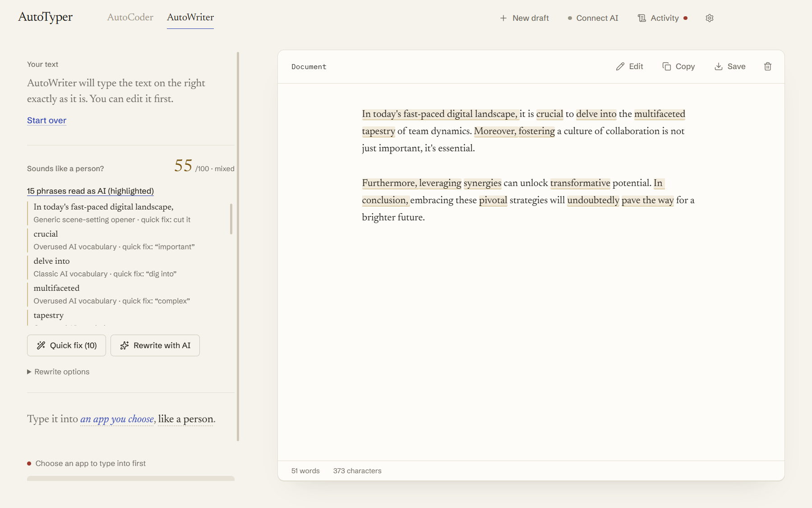This screenshot has height=508, width=812.
Task: Open Connect AI
Action: (x=593, y=18)
